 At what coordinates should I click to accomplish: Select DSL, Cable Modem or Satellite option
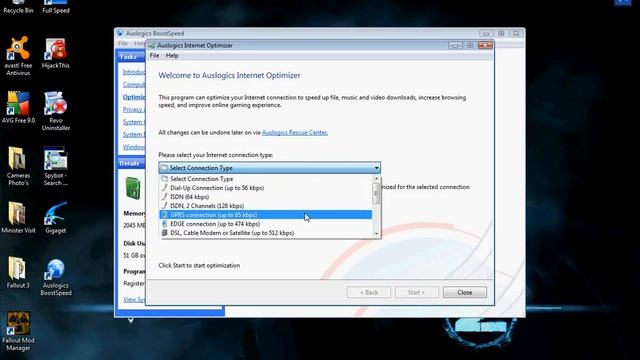pos(265,233)
